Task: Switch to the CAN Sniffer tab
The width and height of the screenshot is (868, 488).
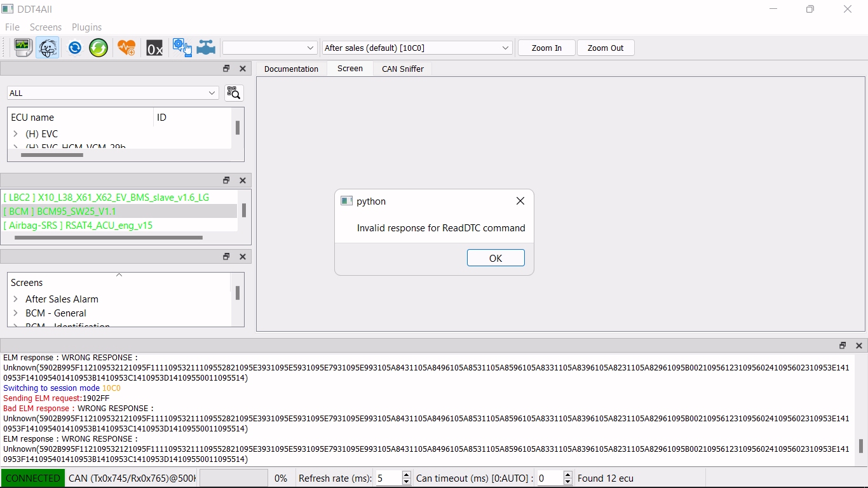Action: click(x=402, y=69)
